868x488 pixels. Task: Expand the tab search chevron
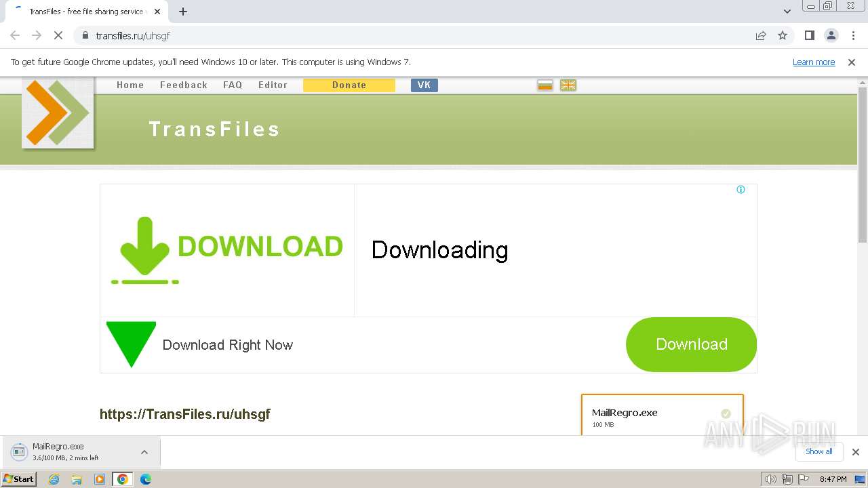coord(787,12)
